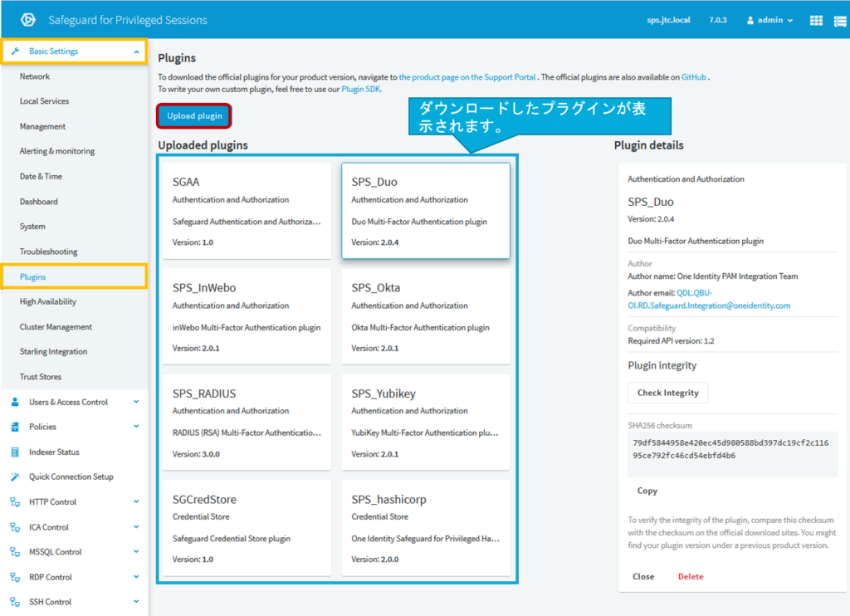Click the ICA Control icon
Screen dimensions: 850x616
point(15,527)
